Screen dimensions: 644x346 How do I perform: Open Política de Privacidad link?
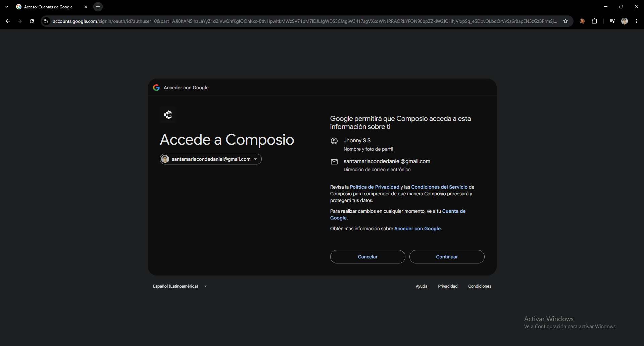point(375,187)
